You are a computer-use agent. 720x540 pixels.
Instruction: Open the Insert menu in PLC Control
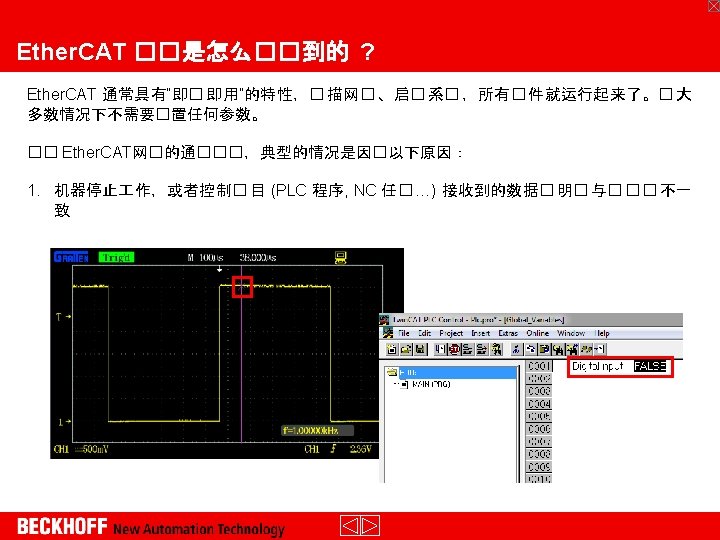click(480, 333)
